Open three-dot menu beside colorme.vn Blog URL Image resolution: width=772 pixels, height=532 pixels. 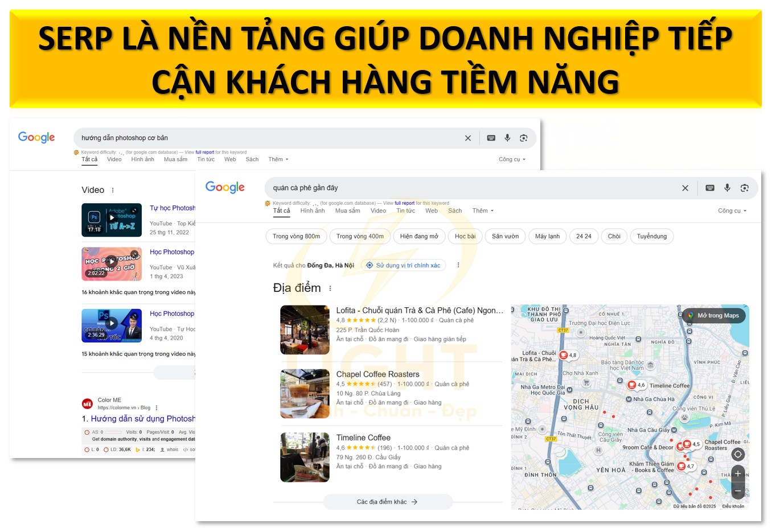tap(157, 408)
